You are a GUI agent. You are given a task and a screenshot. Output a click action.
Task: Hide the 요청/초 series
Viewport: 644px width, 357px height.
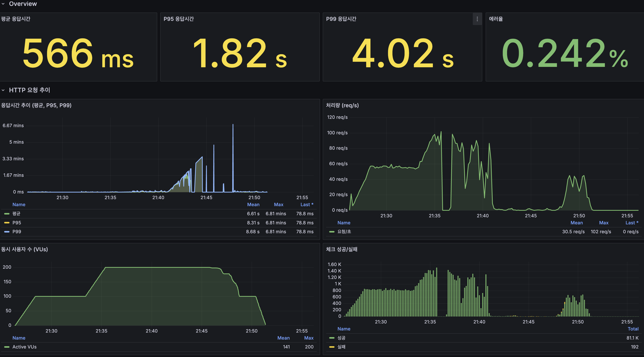coord(345,231)
